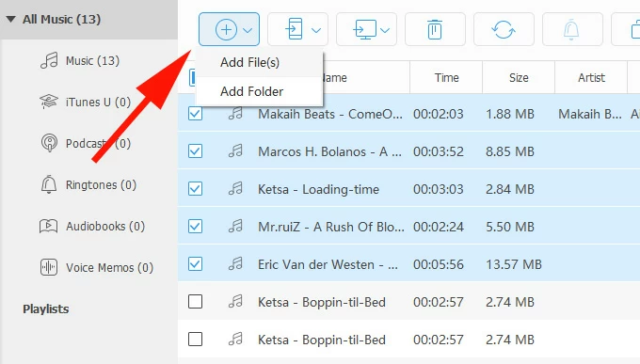Sort the list by Size column
The width and height of the screenshot is (640, 364).
tap(519, 77)
